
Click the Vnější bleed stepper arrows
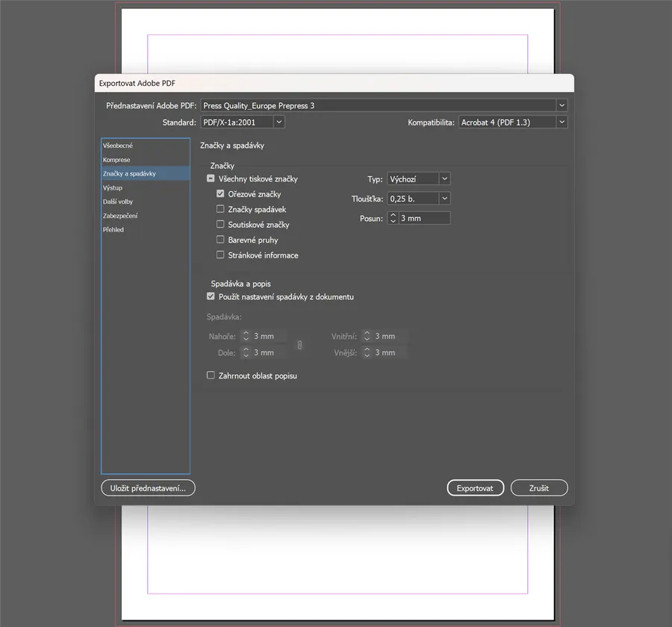point(367,352)
